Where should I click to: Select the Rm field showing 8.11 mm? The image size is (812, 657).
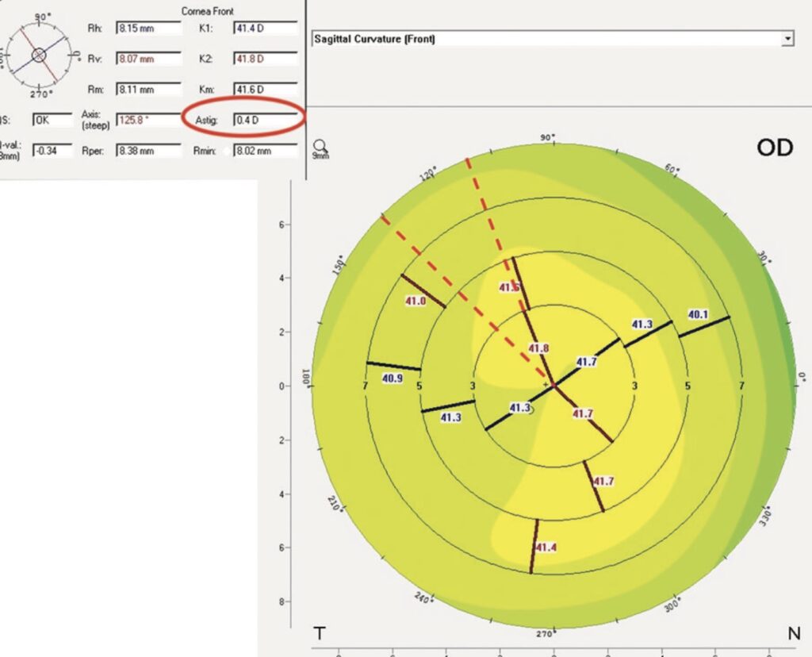(149, 90)
